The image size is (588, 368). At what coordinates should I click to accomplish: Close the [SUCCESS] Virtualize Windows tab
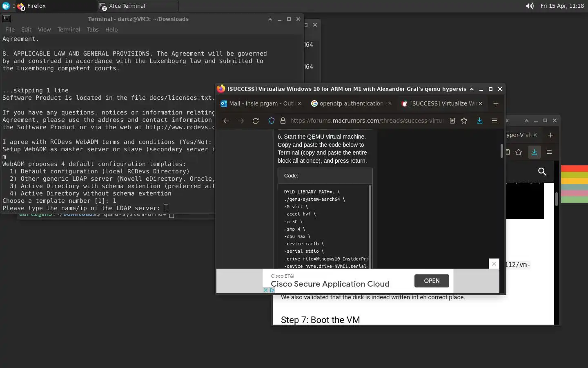(481, 103)
